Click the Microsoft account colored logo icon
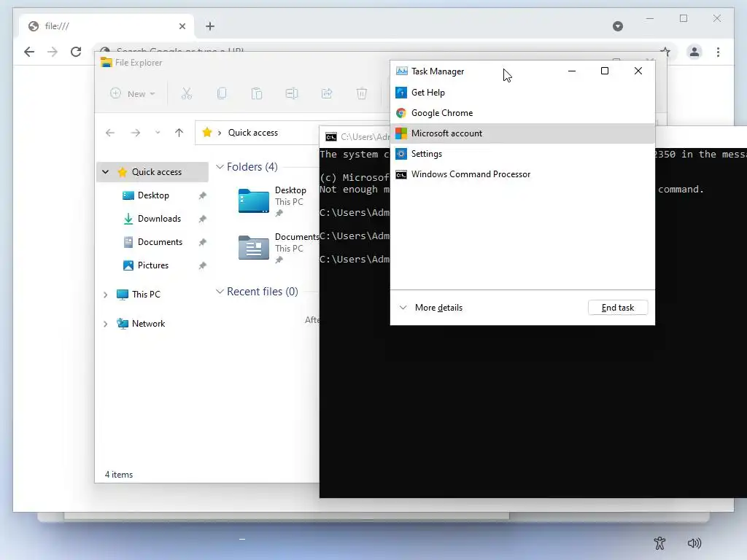 tap(401, 133)
